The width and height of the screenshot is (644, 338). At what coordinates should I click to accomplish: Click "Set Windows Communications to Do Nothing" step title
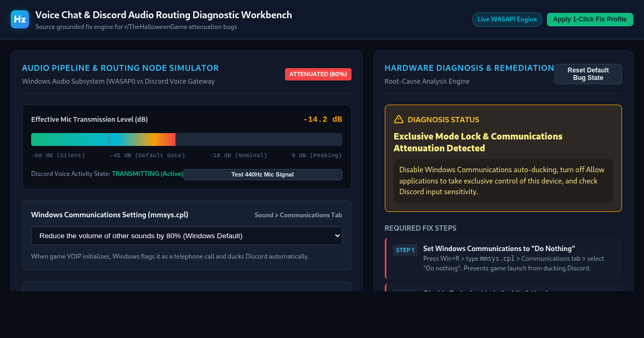[499, 248]
